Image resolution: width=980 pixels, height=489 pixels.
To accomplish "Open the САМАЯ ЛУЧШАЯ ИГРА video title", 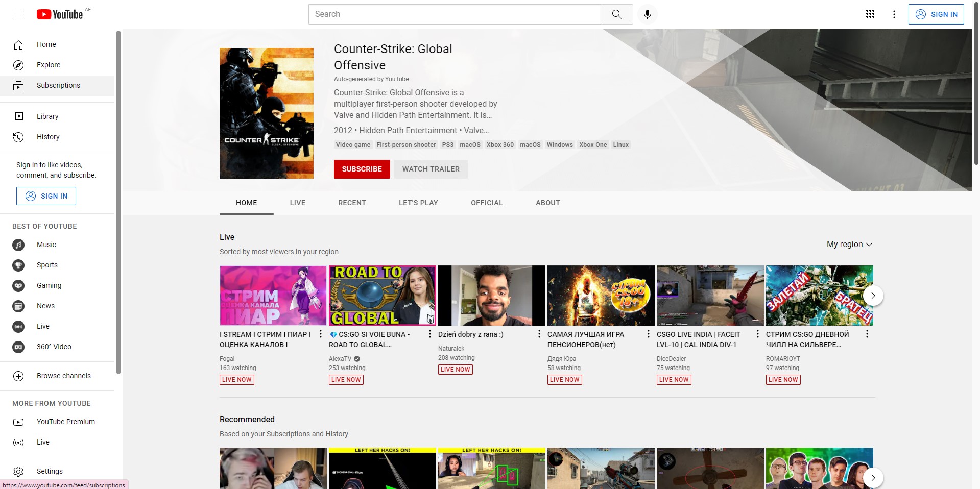I will click(586, 339).
